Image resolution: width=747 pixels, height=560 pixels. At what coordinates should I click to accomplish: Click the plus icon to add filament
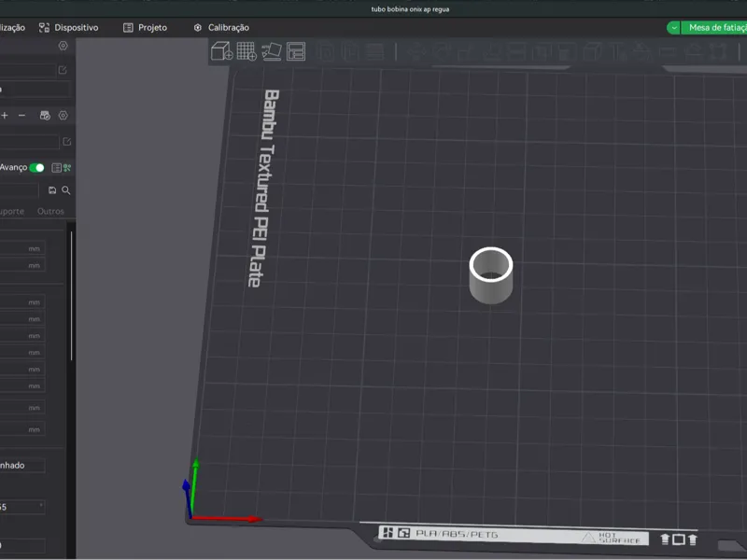5,115
